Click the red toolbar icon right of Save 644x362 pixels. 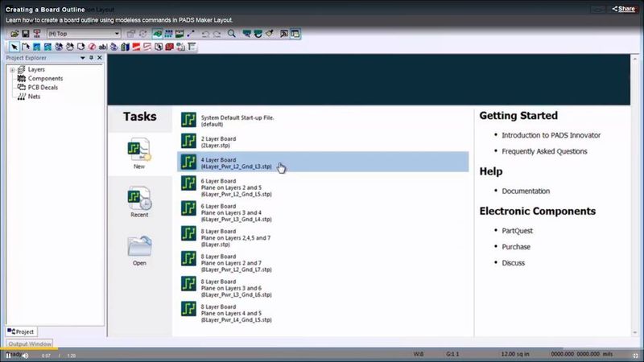click(37, 34)
